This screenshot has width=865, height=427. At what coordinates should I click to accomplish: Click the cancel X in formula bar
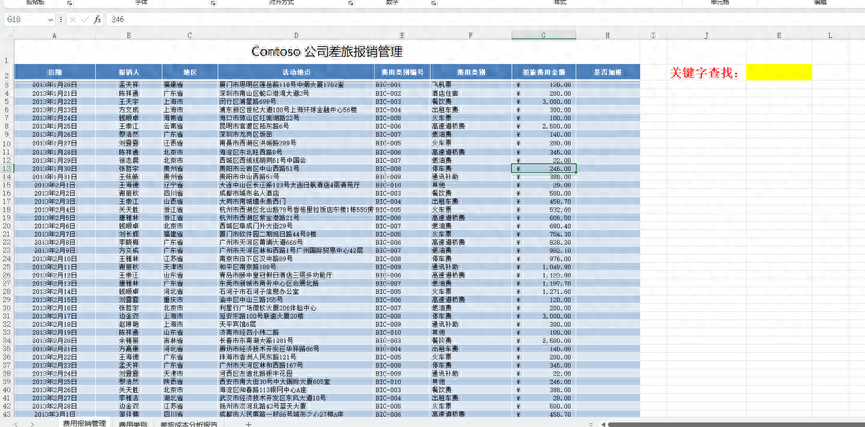point(73,19)
